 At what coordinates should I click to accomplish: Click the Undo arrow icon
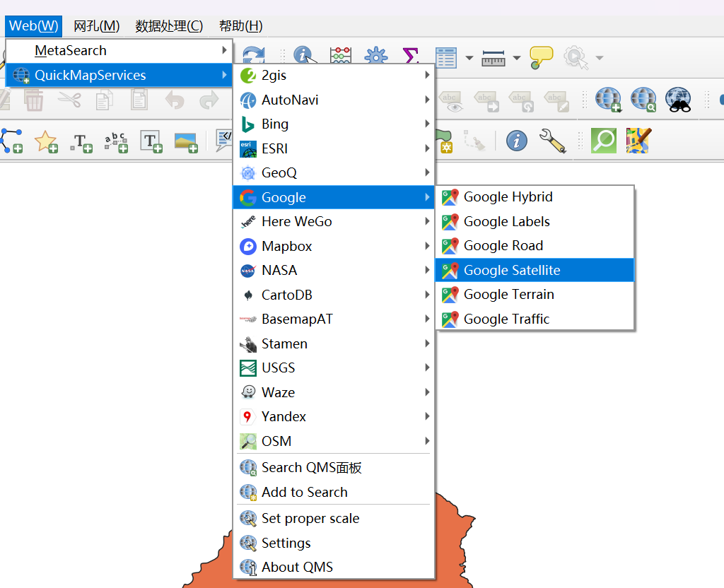pos(175,100)
